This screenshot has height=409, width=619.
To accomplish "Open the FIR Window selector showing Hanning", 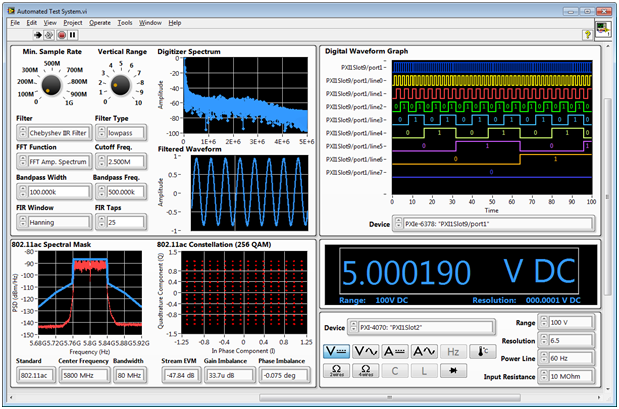I will (x=58, y=222).
